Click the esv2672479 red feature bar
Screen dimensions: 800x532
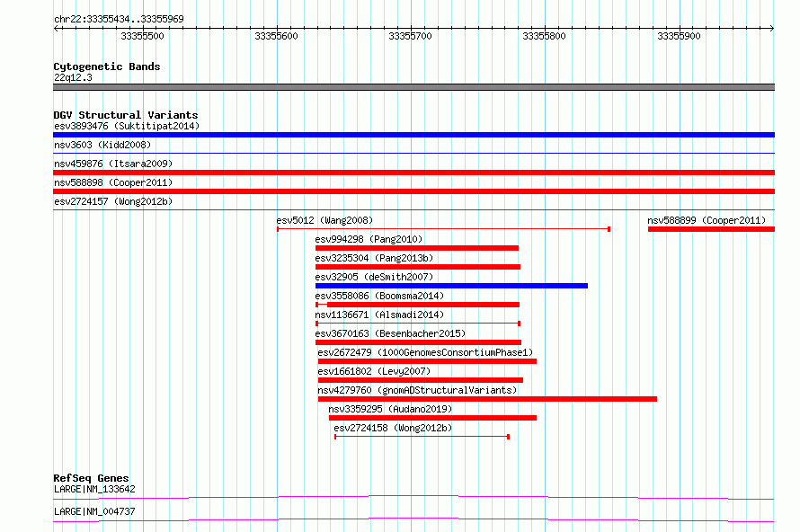427,361
